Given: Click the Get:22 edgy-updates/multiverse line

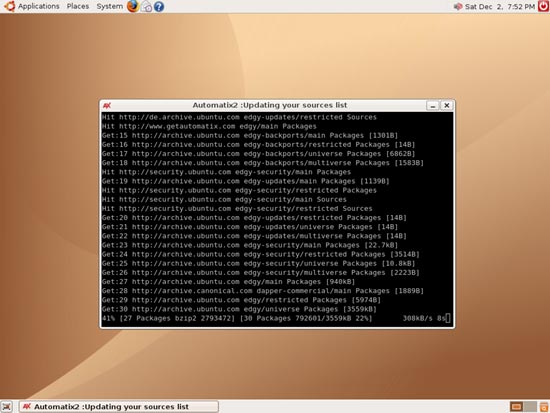Looking at the screenshot, I should click(254, 236).
